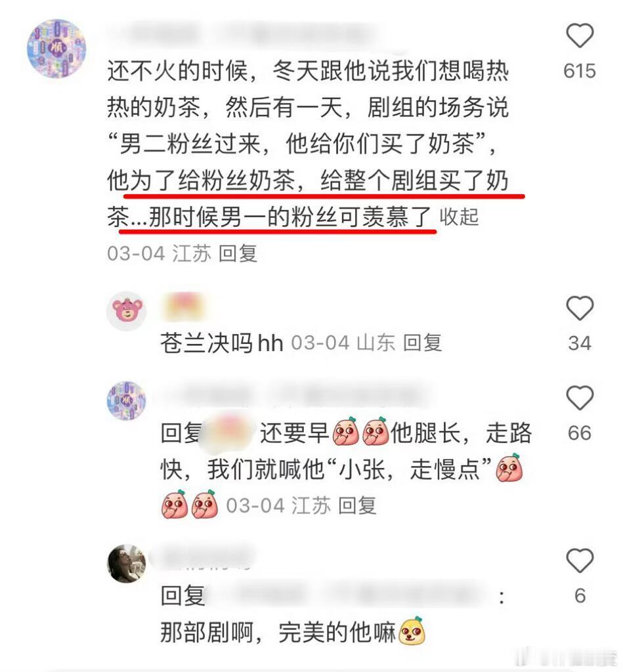The height and width of the screenshot is (672, 623).
Task: Tap the text 那部剧啊，完美的他嘛
Action: [x=278, y=632]
